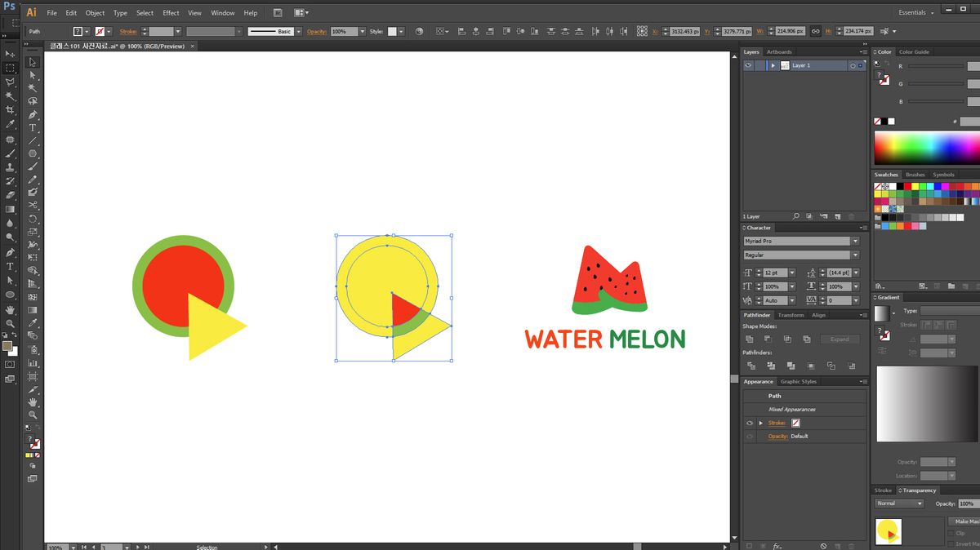
Task: Pick the Zoom tool in Illustrator toolbar
Action: [x=33, y=415]
